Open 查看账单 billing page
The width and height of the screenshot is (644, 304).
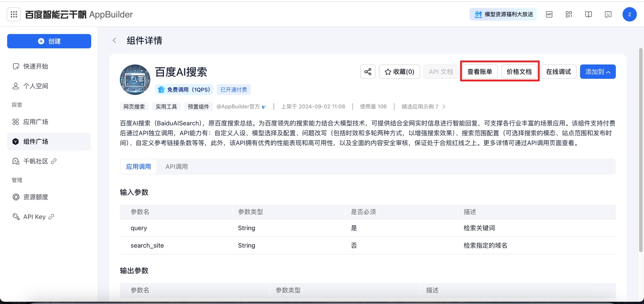tap(480, 72)
